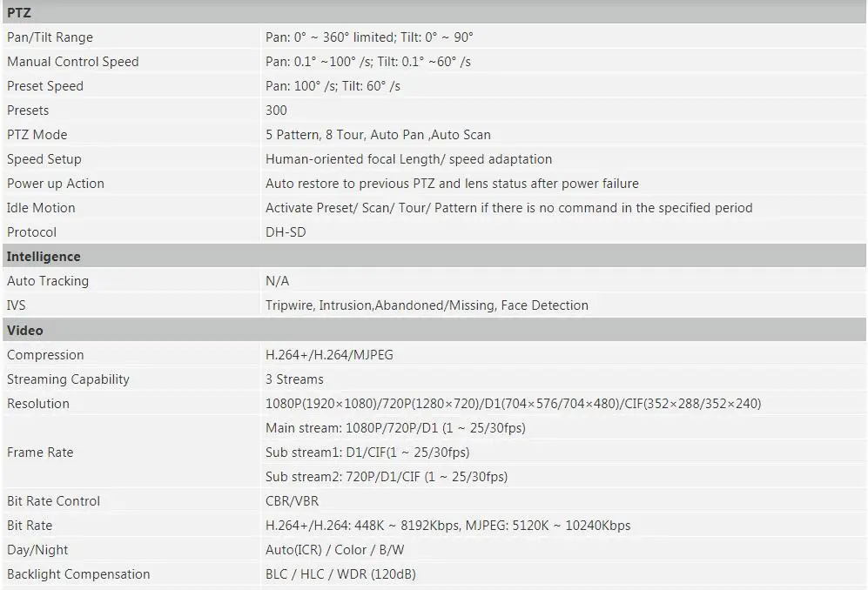
Task: Click the Power up Action description
Action: tap(452, 184)
